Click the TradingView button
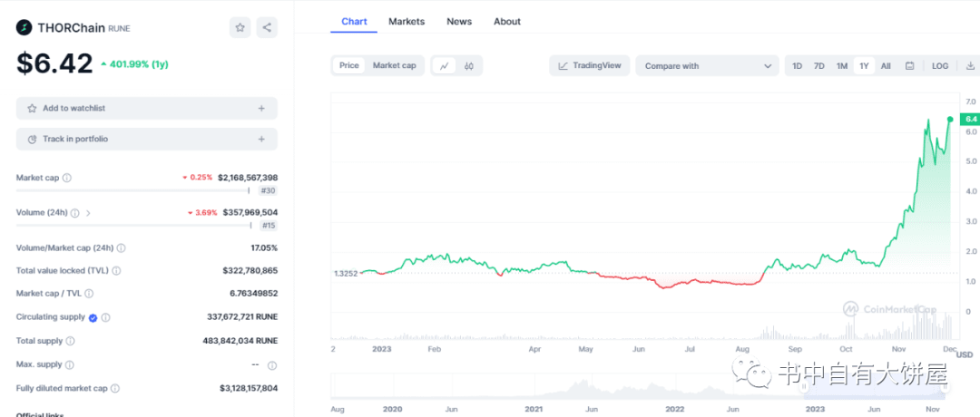The image size is (980, 417). click(589, 65)
